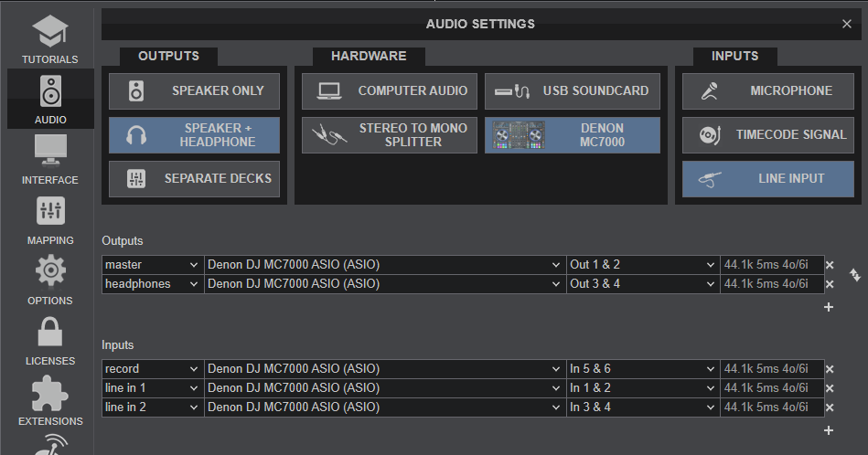Close the Audio Settings window
The image size is (868, 455).
pos(846,25)
